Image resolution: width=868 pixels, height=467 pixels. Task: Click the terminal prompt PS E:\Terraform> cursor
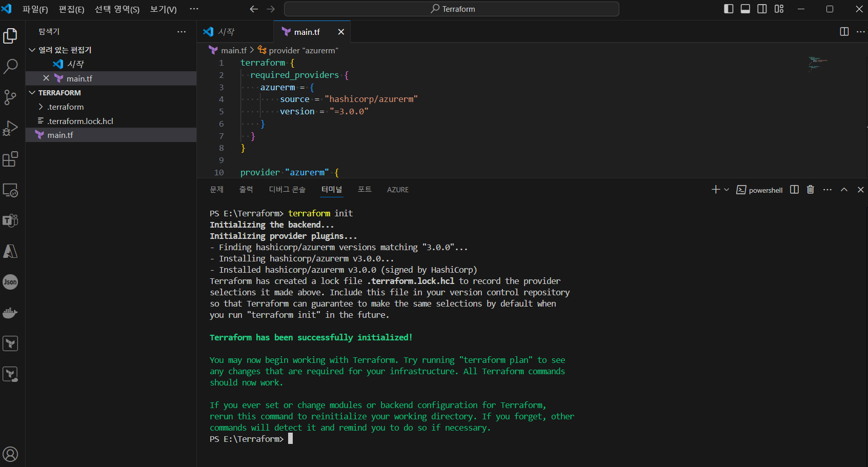pos(290,439)
